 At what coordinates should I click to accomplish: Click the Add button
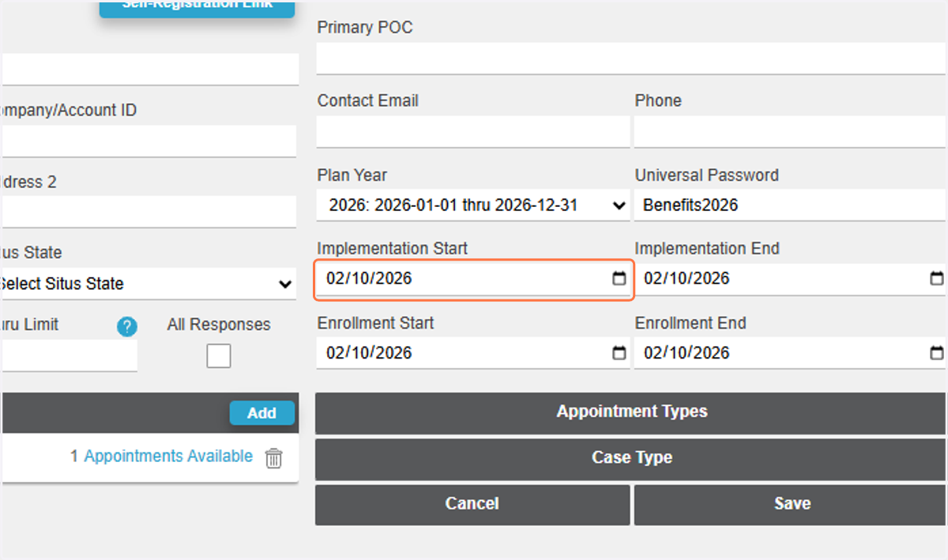[261, 413]
